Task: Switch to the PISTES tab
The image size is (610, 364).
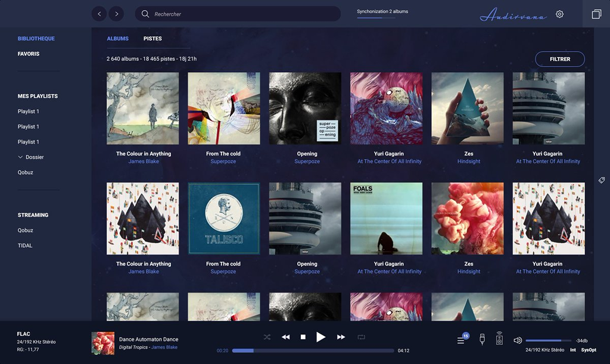Action: click(152, 39)
